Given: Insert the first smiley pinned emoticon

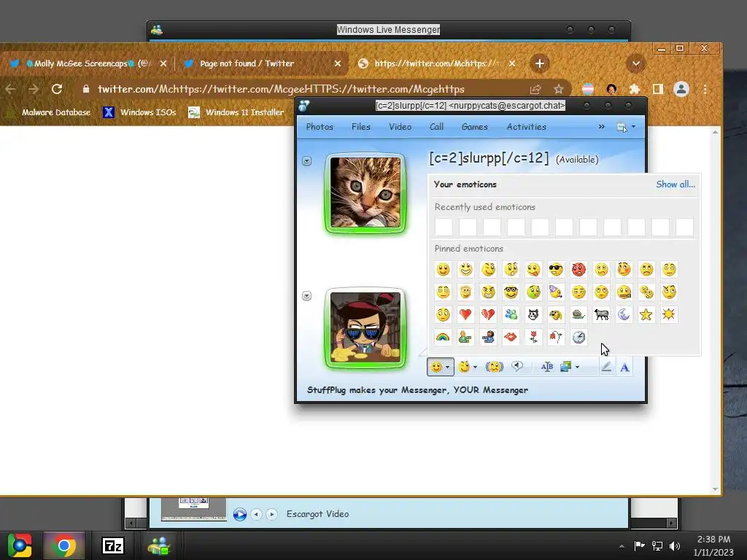Looking at the screenshot, I should tap(443, 270).
